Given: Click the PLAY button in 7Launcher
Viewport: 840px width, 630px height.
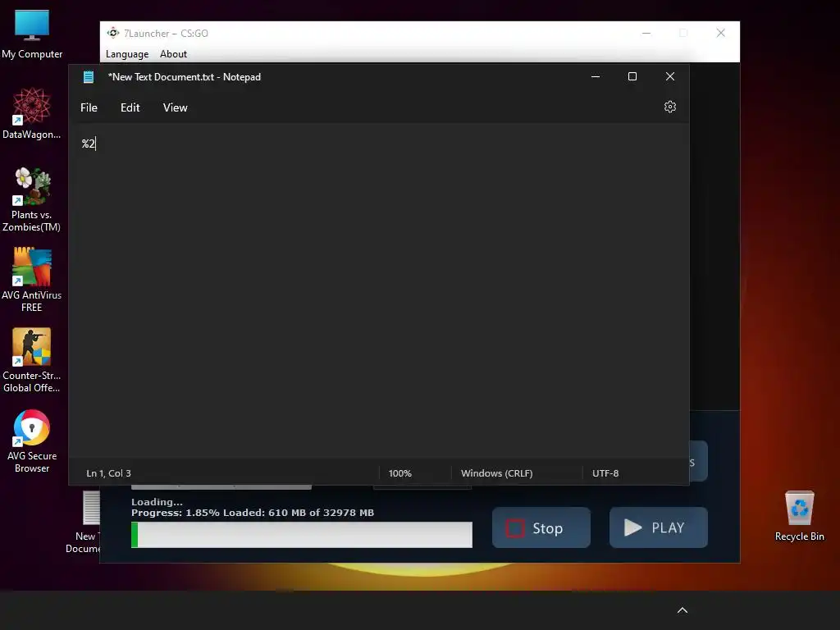Looking at the screenshot, I should (659, 527).
